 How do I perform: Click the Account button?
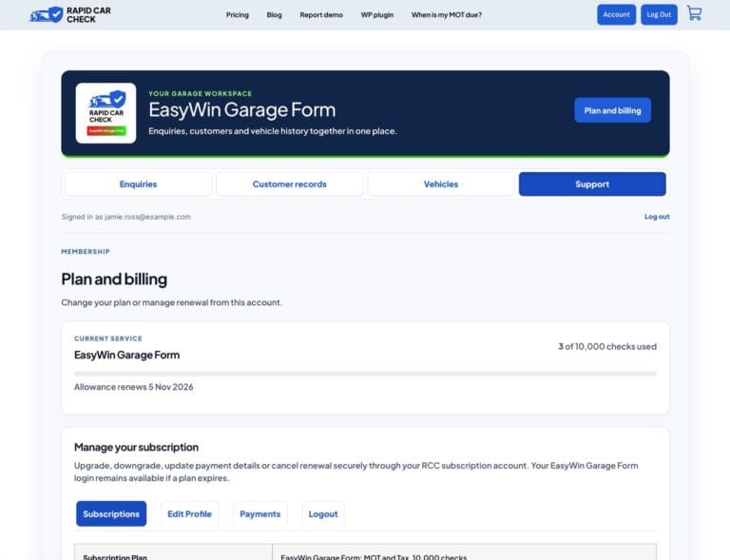[x=616, y=14]
